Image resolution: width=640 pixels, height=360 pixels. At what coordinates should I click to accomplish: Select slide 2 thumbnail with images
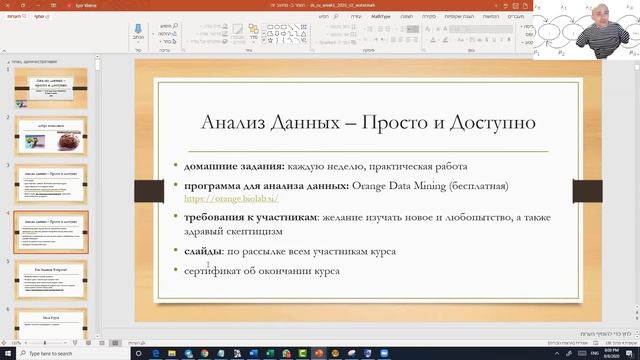click(x=51, y=136)
